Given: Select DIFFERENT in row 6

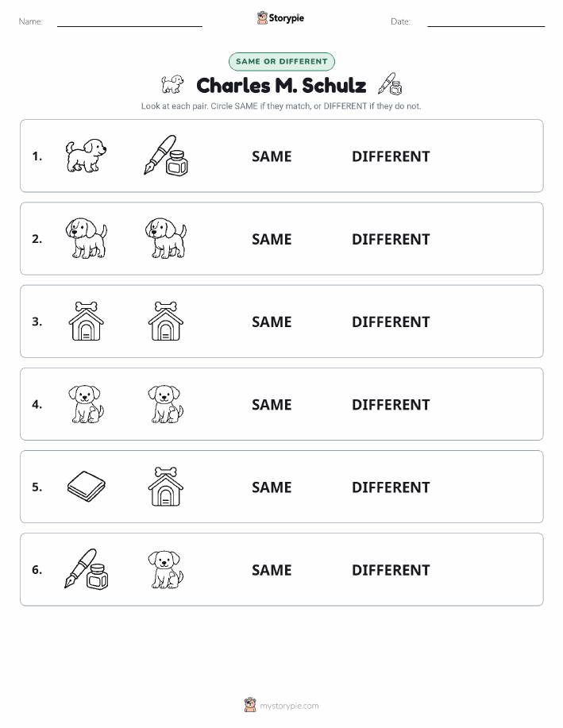Looking at the screenshot, I should [x=391, y=570].
